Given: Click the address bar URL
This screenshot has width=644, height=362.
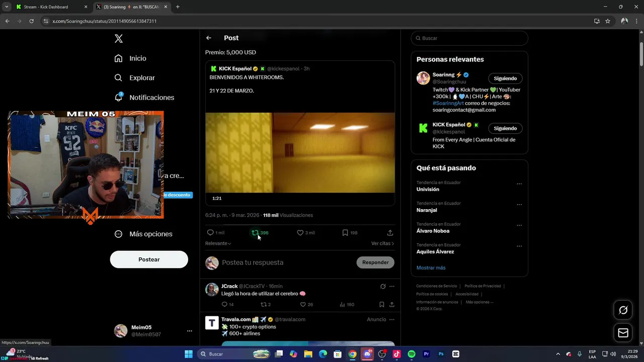Looking at the screenshot, I should (x=104, y=21).
